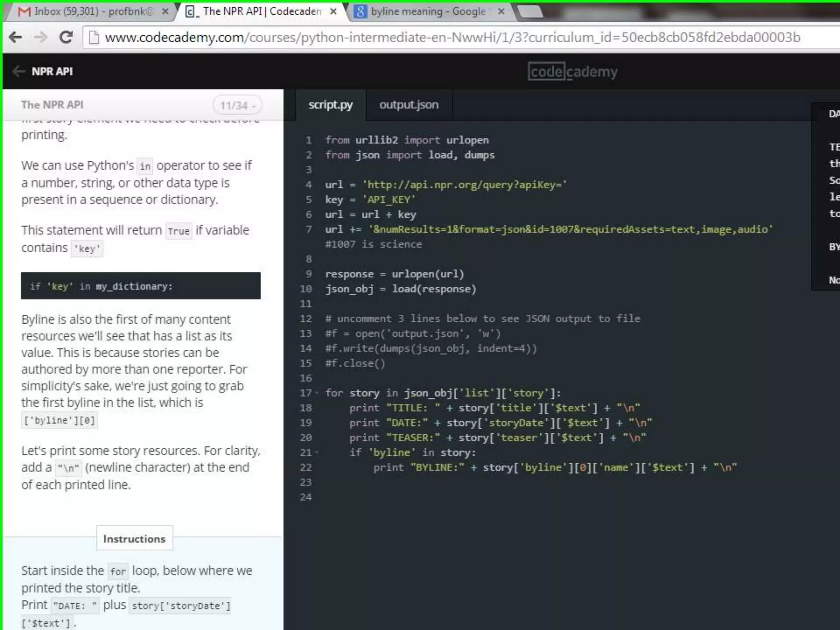Click the inline 'True' code snippet
The height and width of the screenshot is (630, 840).
[x=178, y=231]
